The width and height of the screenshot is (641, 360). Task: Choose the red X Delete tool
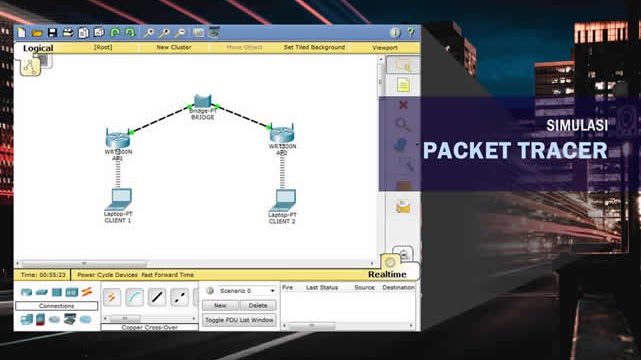[x=403, y=105]
